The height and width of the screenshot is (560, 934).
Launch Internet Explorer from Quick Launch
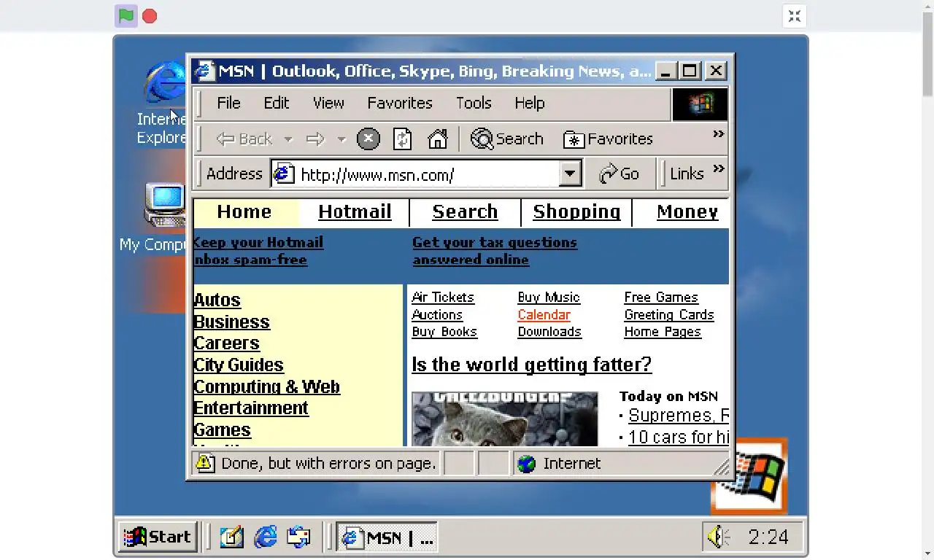265,537
